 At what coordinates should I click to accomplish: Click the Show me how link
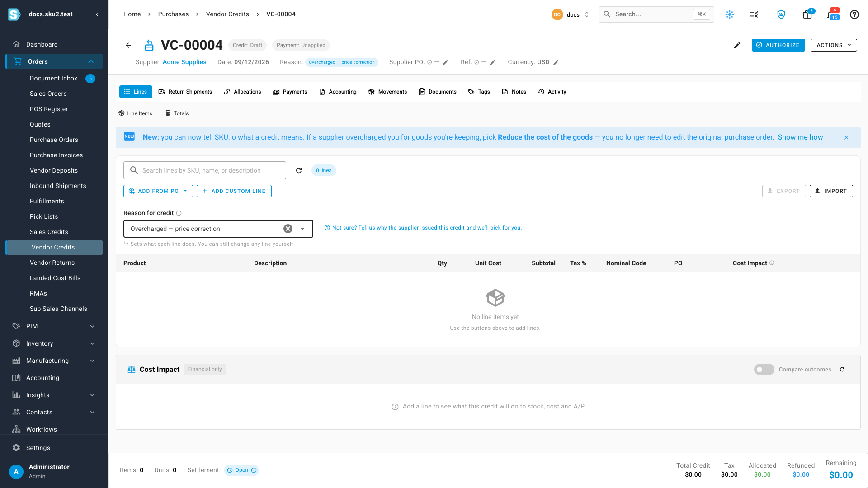pos(800,137)
